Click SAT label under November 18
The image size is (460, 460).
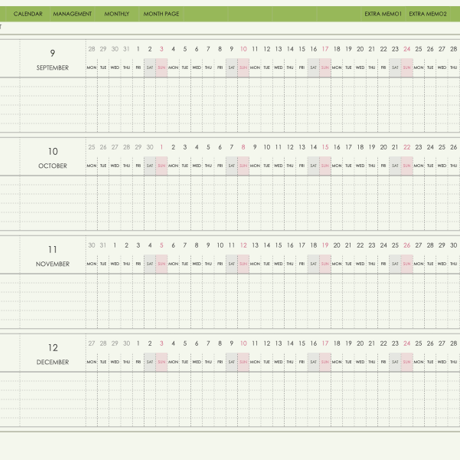(313, 264)
